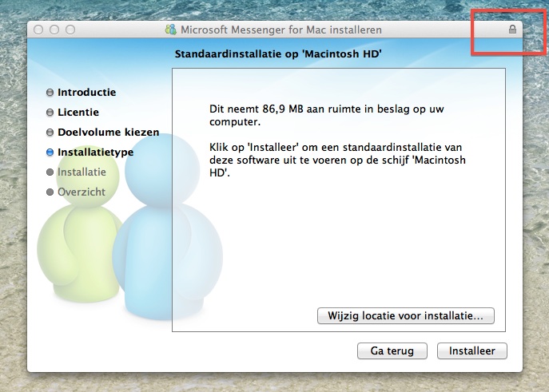Click the Installeer button

(472, 350)
